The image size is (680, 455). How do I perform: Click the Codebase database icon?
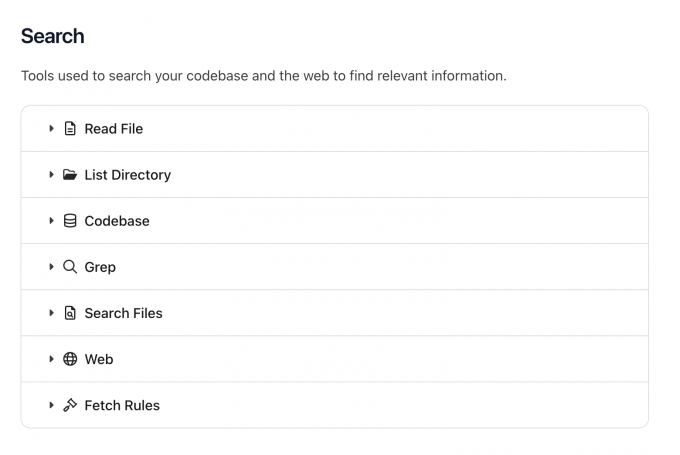click(x=70, y=221)
